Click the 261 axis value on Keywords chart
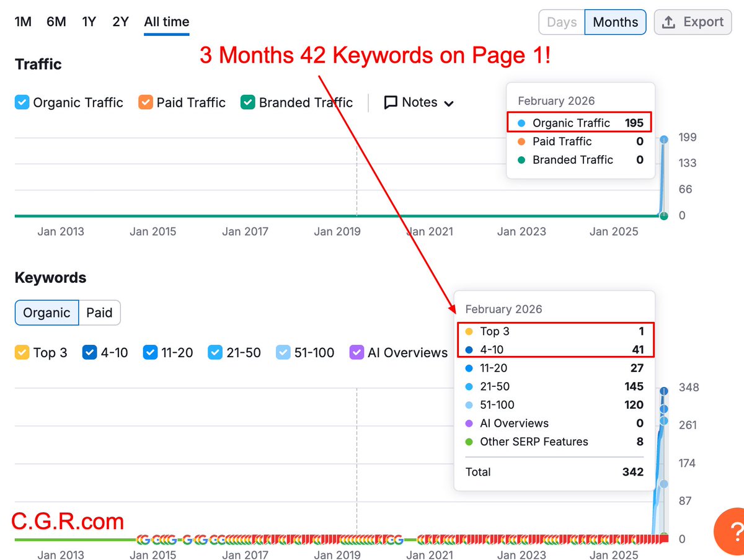The width and height of the screenshot is (744, 560). click(688, 425)
